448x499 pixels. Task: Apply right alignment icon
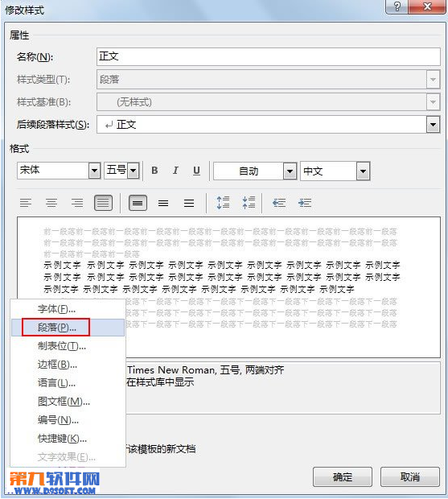(x=77, y=203)
